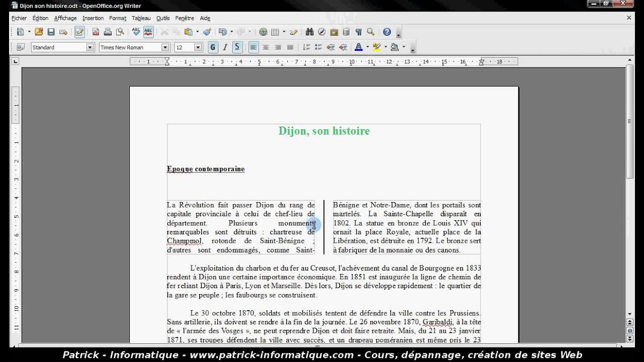This screenshot has height=362, width=644.
Task: Open the Outils menu
Action: (163, 18)
